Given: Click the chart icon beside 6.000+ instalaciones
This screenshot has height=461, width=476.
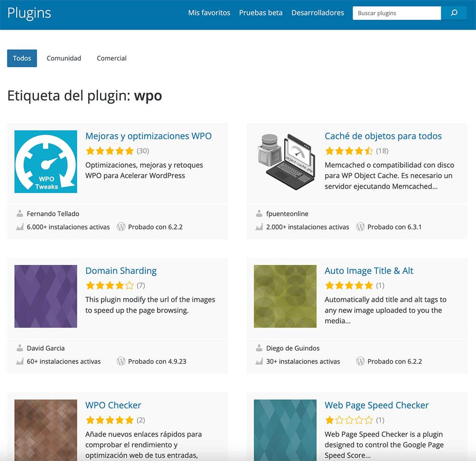Looking at the screenshot, I should 20,227.
